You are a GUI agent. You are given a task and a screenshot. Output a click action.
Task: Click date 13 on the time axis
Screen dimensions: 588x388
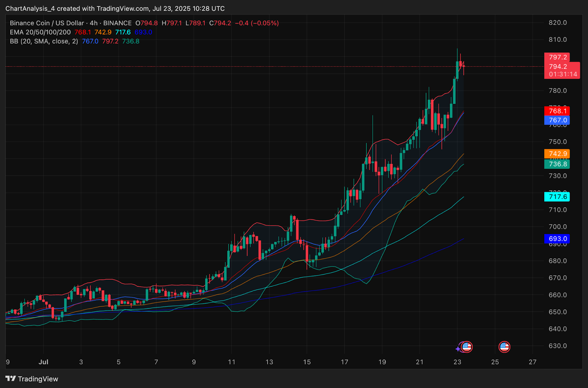click(269, 362)
